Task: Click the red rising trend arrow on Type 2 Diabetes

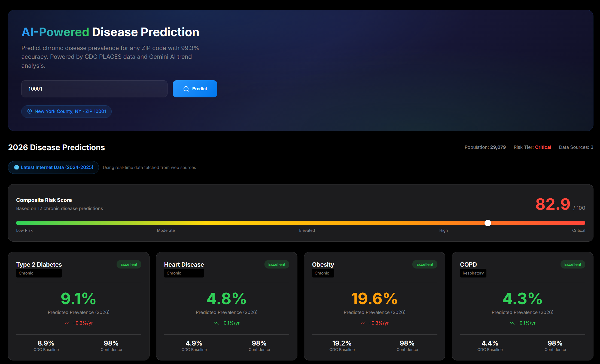Action: [x=67, y=323]
